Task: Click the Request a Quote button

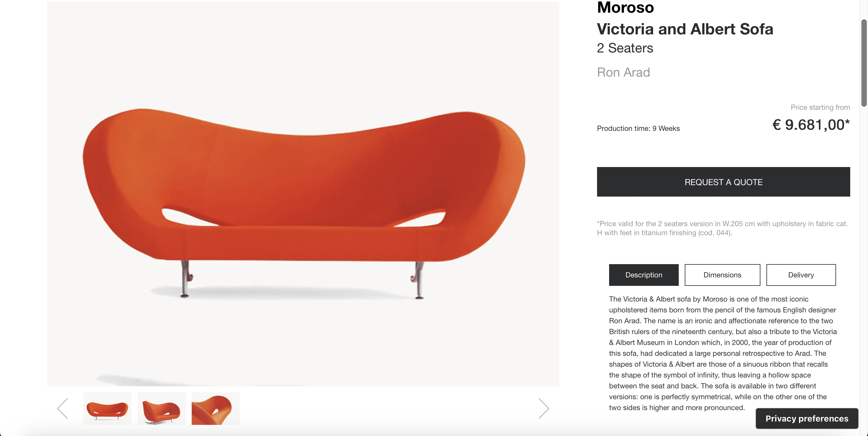Action: point(723,182)
